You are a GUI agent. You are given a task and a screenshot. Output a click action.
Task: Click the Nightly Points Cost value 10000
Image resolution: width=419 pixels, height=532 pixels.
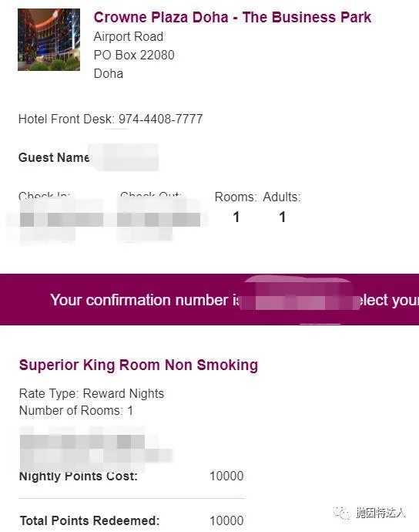226,476
